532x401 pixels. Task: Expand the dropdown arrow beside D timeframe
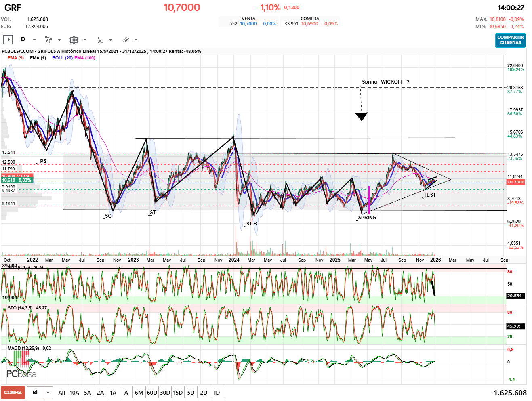pos(34,40)
